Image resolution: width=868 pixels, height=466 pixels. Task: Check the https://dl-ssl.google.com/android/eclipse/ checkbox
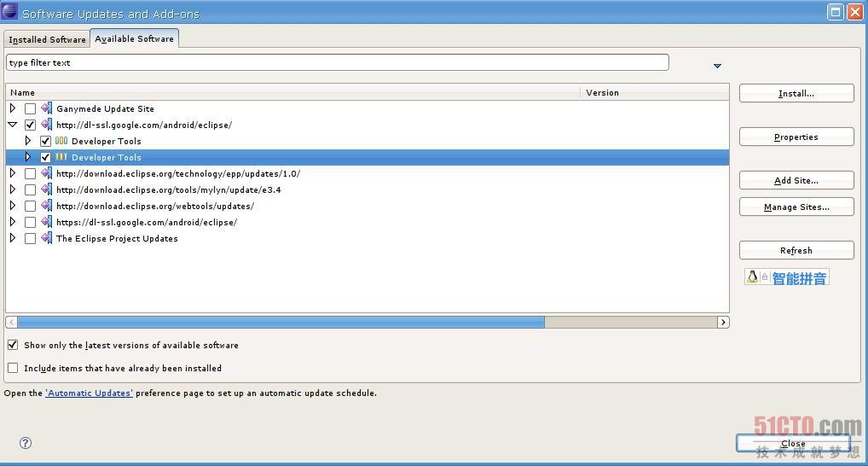pyautogui.click(x=31, y=222)
